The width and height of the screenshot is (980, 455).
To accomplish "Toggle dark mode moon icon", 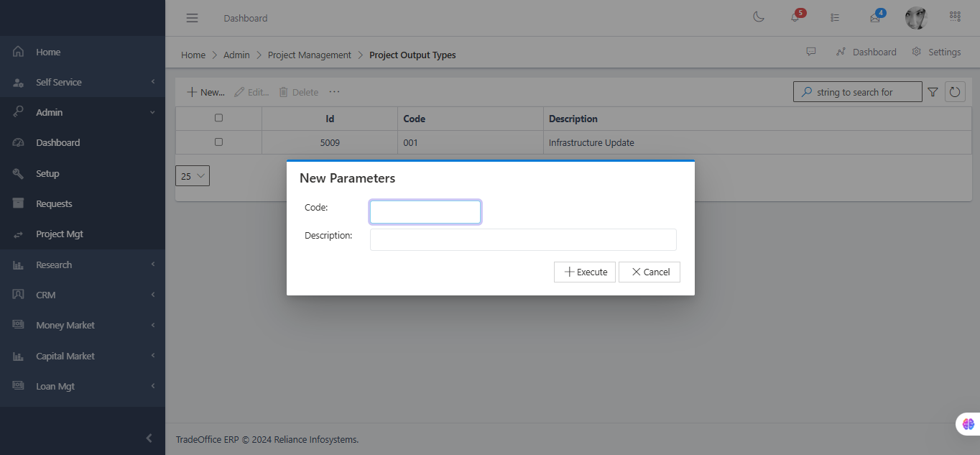I will [x=758, y=17].
